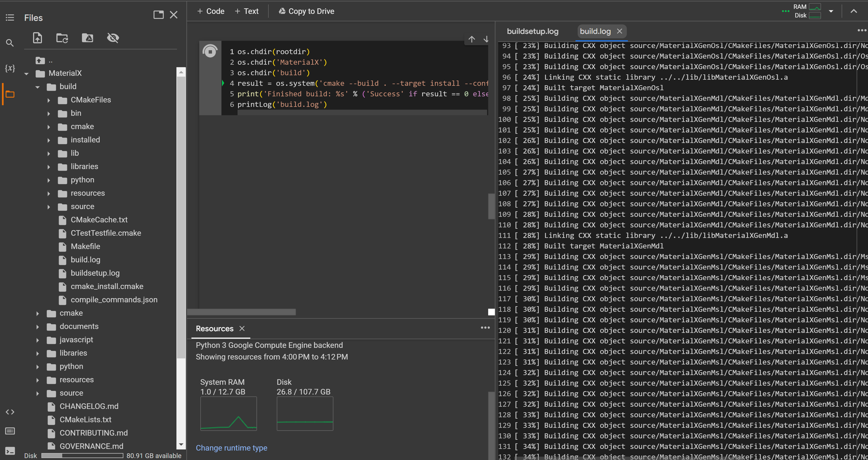This screenshot has height=460, width=868.
Task: Expand the installed folder
Action: 49,140
